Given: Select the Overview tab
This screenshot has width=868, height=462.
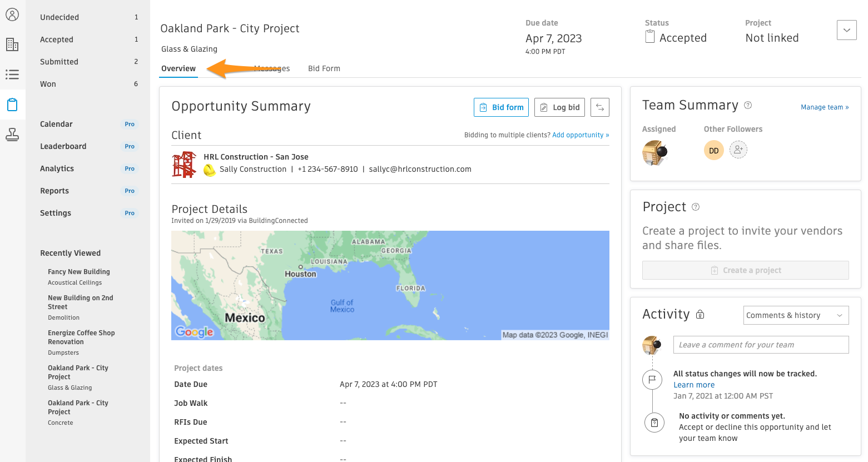Looking at the screenshot, I should tap(178, 68).
